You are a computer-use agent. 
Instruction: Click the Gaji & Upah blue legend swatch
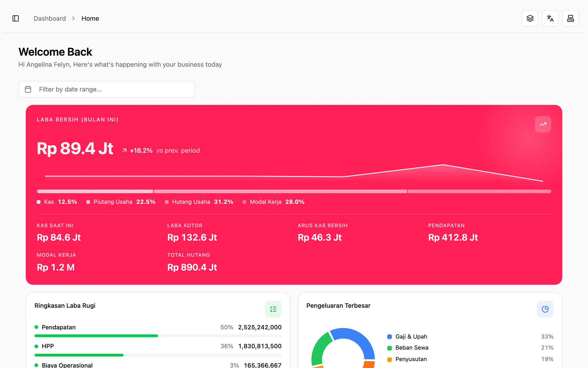pos(389,337)
